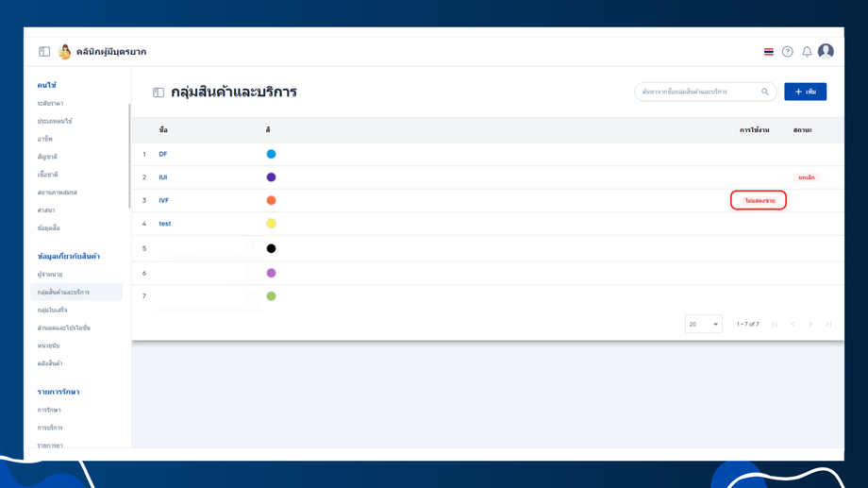Click the yellow color dot in test row
Viewport: 868px width, 488px height.
point(271,224)
